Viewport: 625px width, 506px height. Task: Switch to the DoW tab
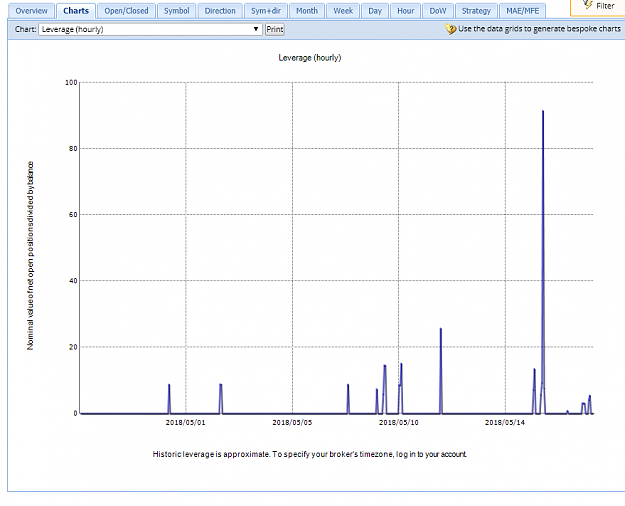(438, 11)
